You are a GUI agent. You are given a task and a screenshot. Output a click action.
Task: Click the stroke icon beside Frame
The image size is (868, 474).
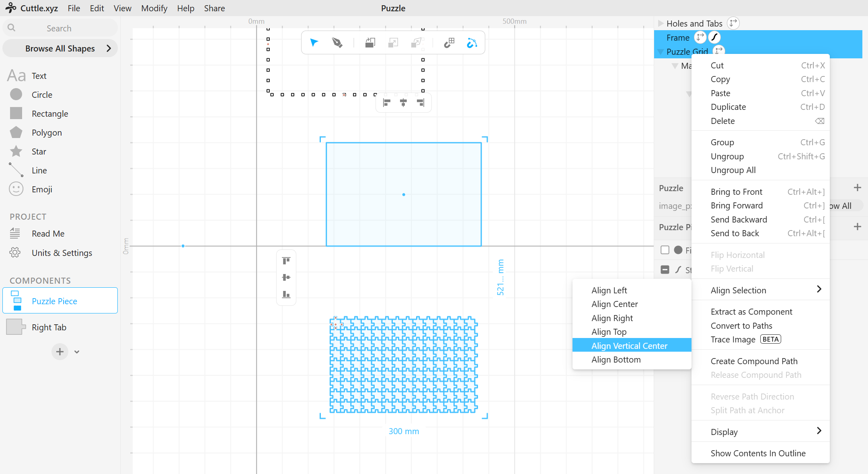pos(714,37)
